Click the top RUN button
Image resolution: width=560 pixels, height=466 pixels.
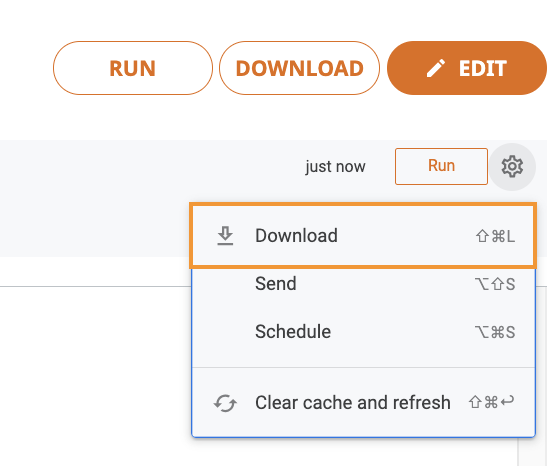tap(133, 68)
